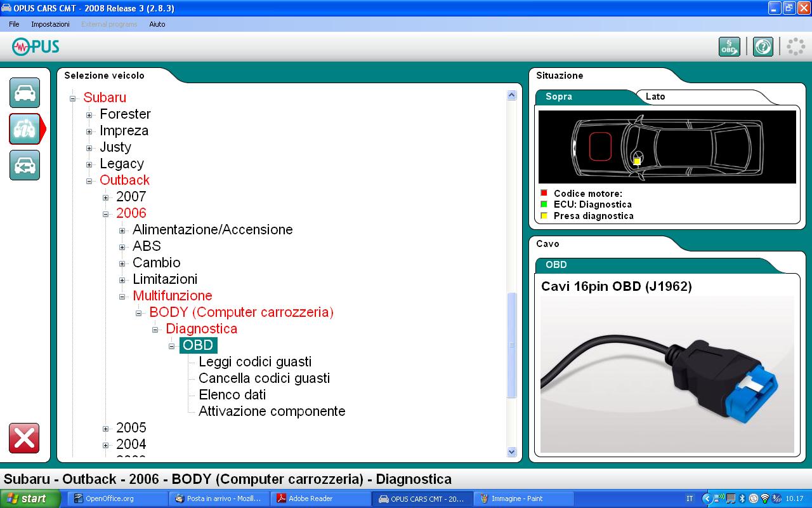Select the highlighted diagnostics sidebar icon
Viewport: 812px width, 508px height.
pos(25,129)
